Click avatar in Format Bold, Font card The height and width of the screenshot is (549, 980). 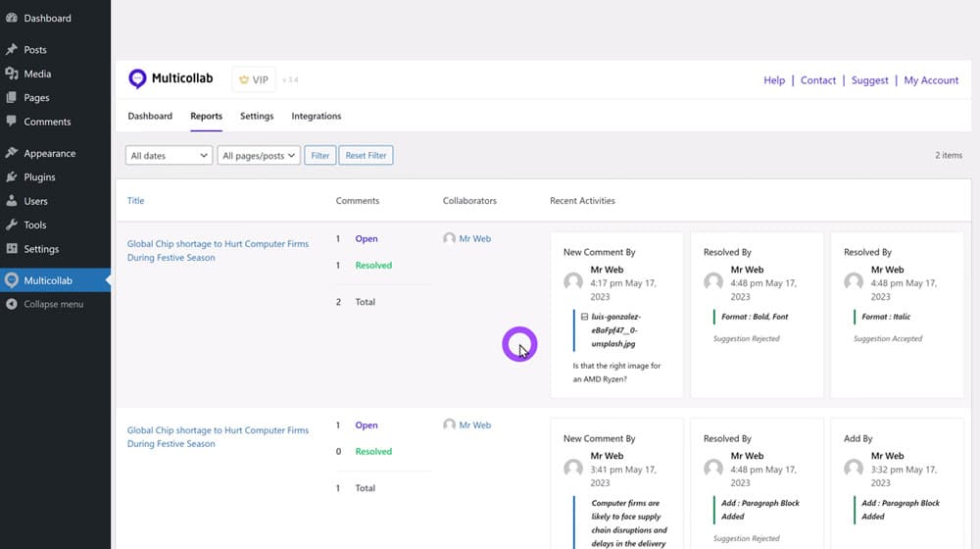tap(713, 281)
